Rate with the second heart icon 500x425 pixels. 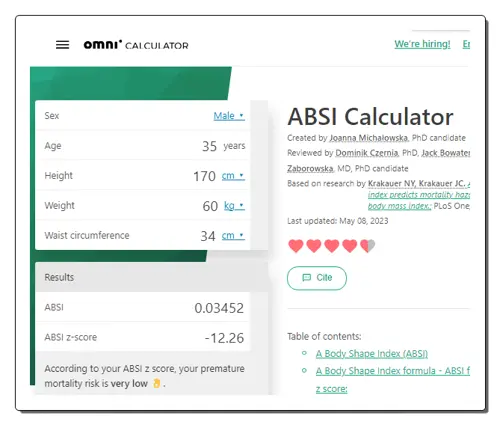pyautogui.click(x=314, y=246)
